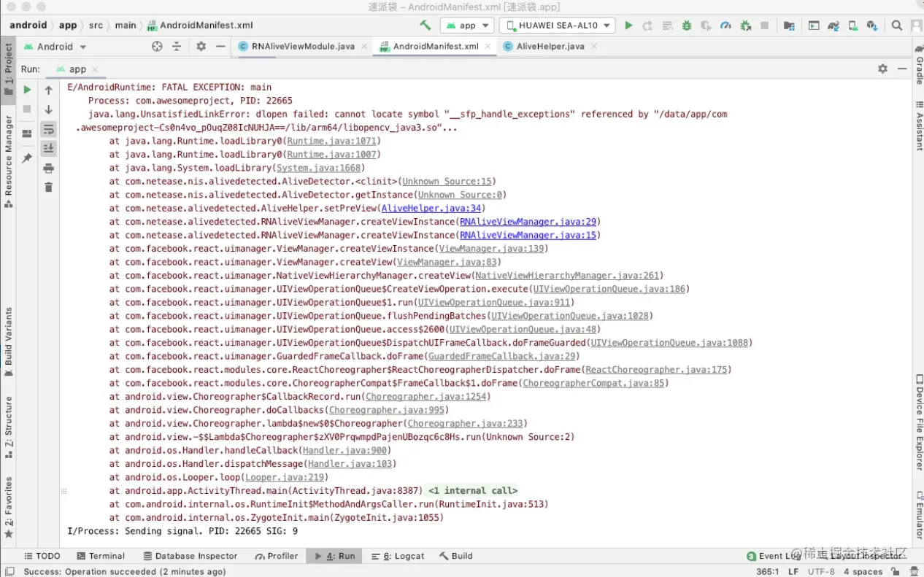This screenshot has height=577, width=924.
Task: Close the AliveHelper.java tab
Action: [593, 46]
